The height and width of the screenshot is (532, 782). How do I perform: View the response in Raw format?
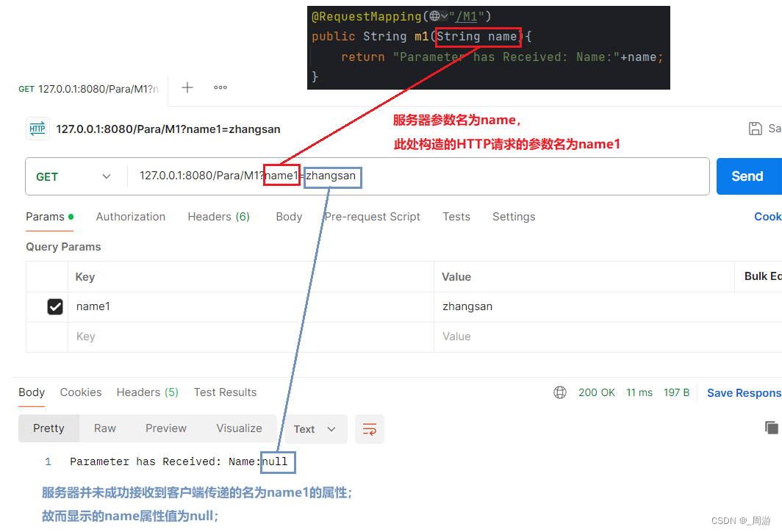(x=104, y=428)
